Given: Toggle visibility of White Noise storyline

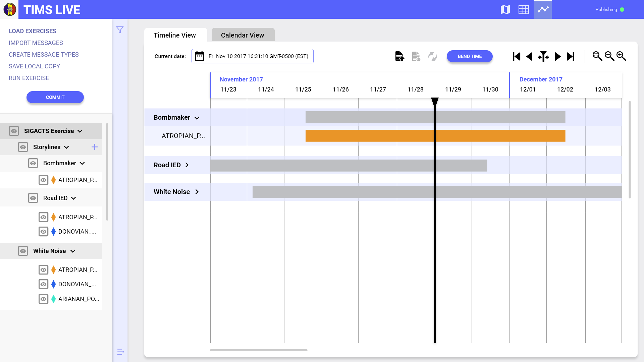Looking at the screenshot, I should click(x=23, y=251).
